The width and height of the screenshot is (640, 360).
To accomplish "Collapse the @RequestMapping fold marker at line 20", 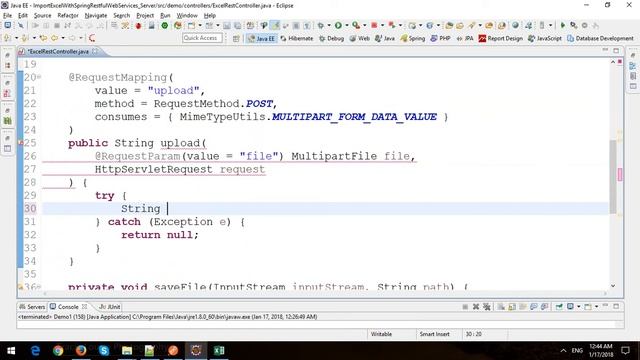I will coord(39,77).
